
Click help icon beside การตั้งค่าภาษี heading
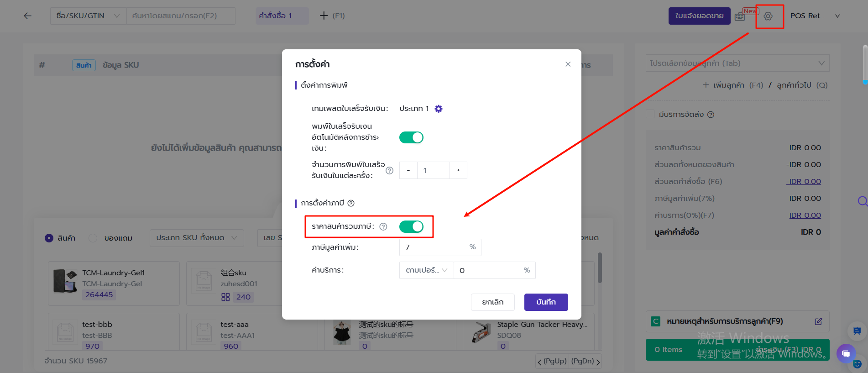[351, 203]
